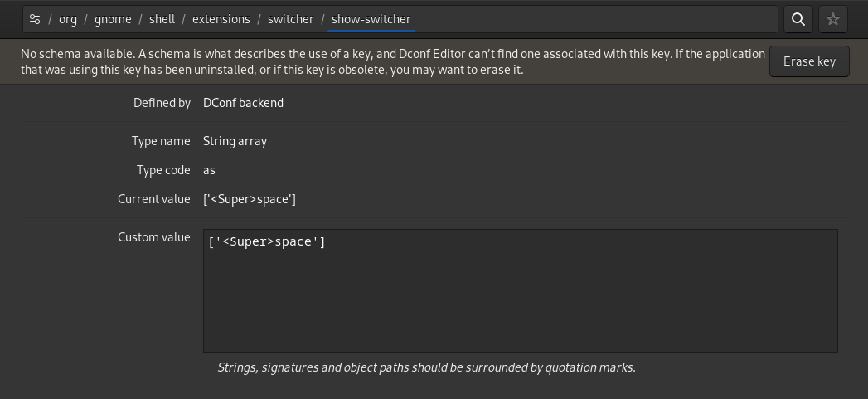Click the quotation marks hint text
The image size is (868, 399).
click(426, 367)
